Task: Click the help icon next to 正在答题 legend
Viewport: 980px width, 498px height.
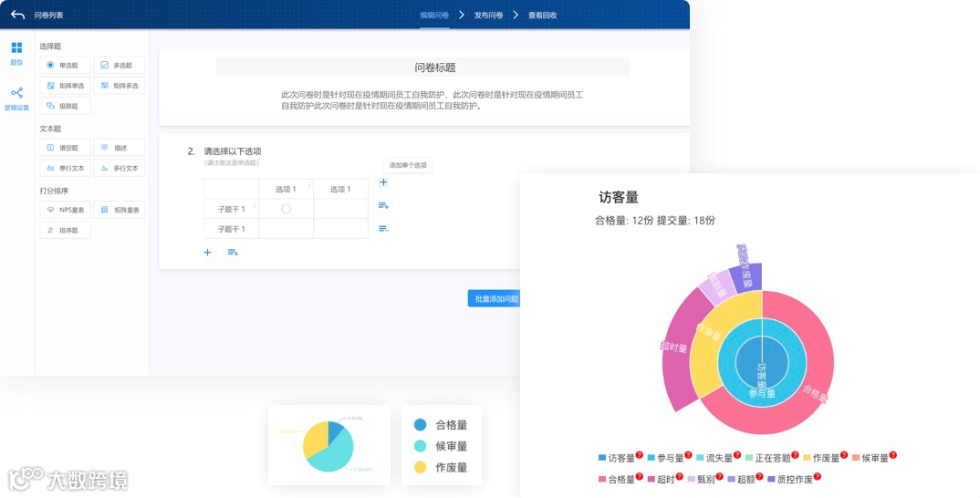Action: (x=795, y=455)
